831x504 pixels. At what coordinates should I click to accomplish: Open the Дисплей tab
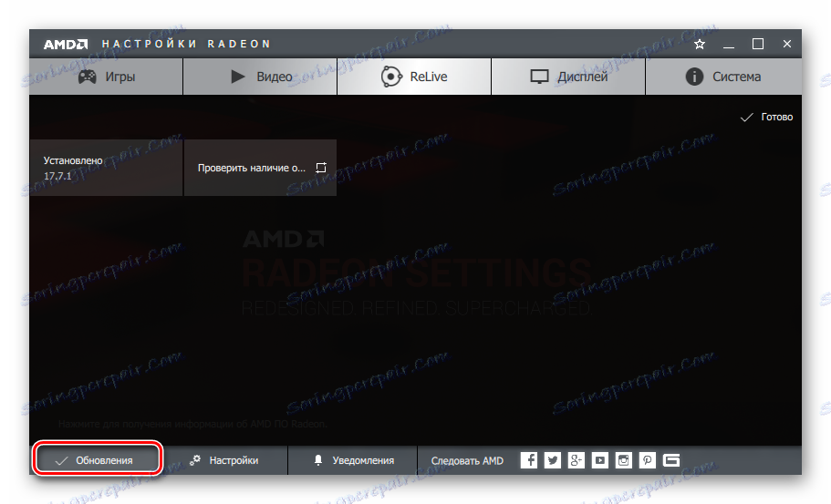click(568, 77)
